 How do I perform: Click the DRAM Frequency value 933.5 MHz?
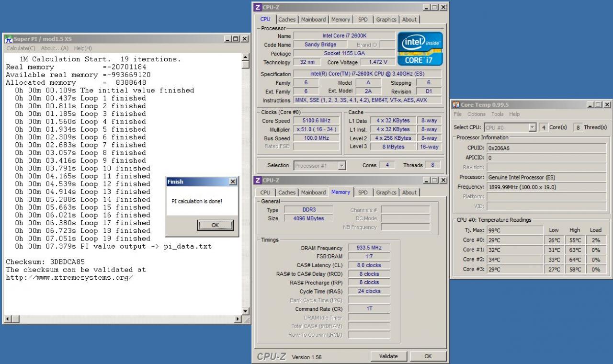[369, 248]
